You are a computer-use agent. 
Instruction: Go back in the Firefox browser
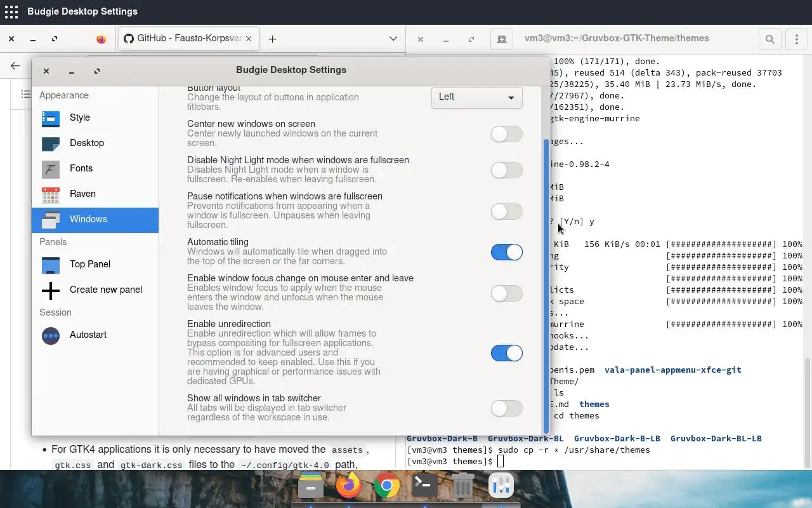(x=15, y=65)
